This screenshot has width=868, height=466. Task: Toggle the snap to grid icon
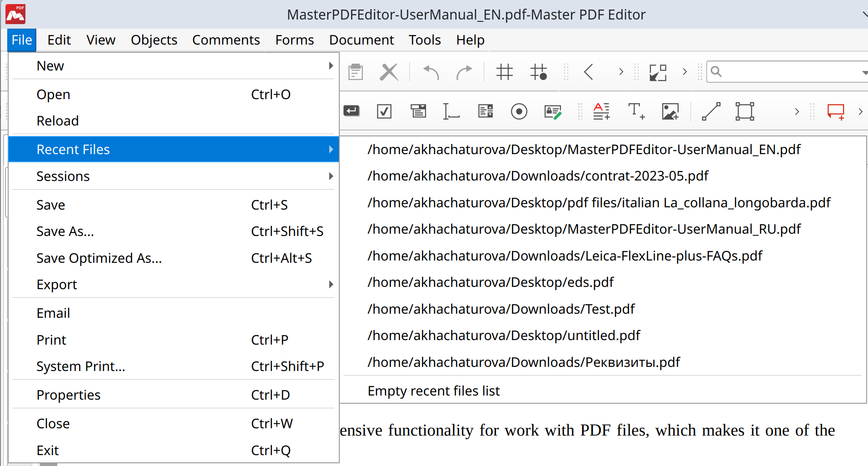[539, 72]
